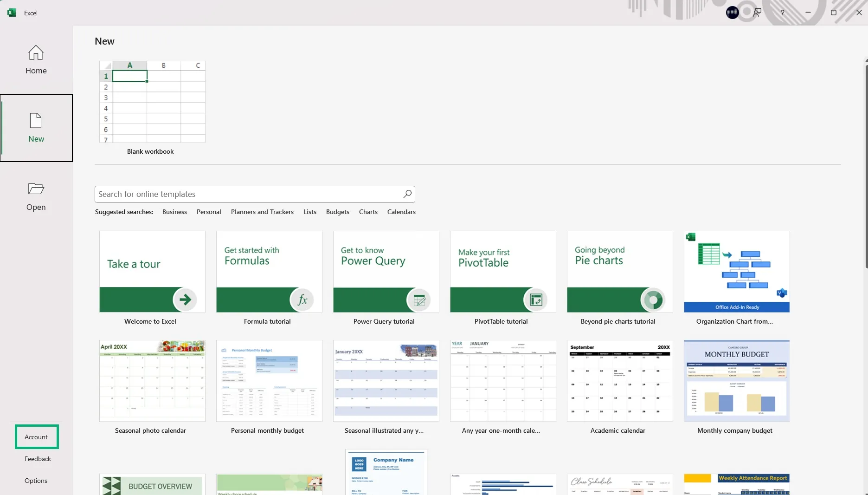Click the vertical scrollbar

(x=866, y=167)
